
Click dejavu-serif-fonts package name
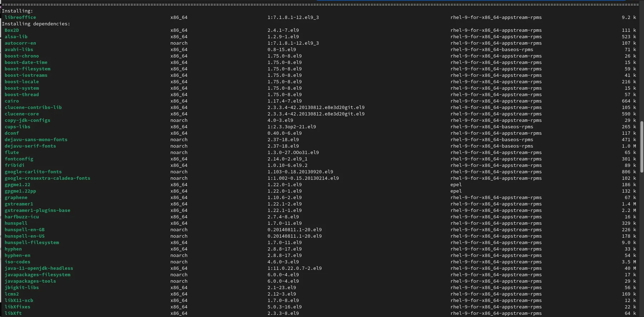tap(30, 146)
